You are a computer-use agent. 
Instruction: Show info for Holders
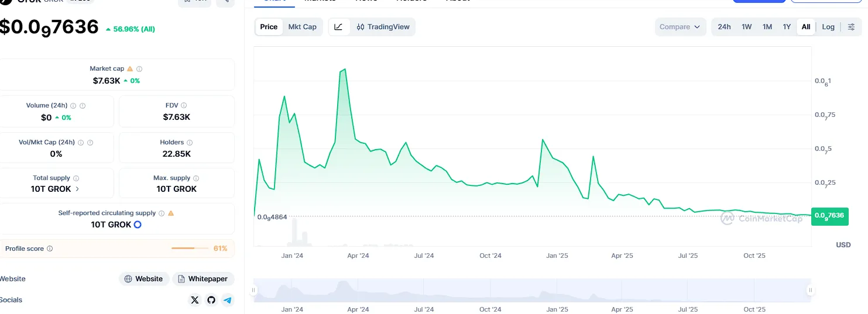[x=190, y=143]
